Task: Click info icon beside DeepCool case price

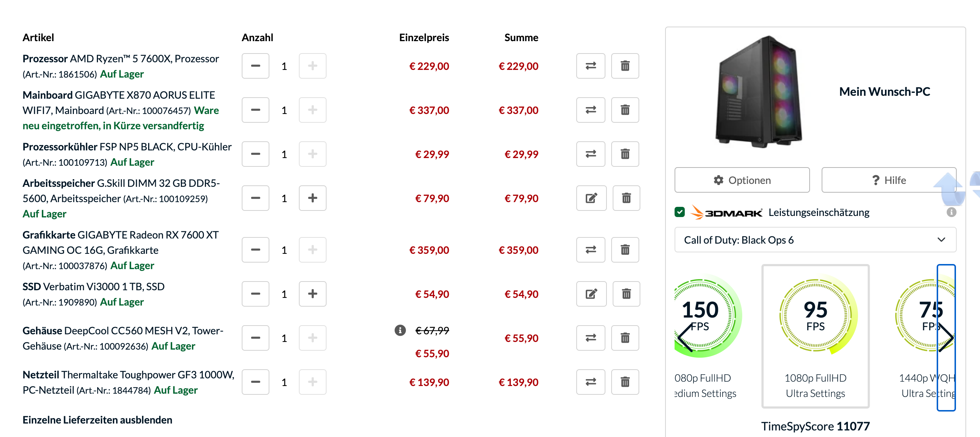Action: pos(400,330)
